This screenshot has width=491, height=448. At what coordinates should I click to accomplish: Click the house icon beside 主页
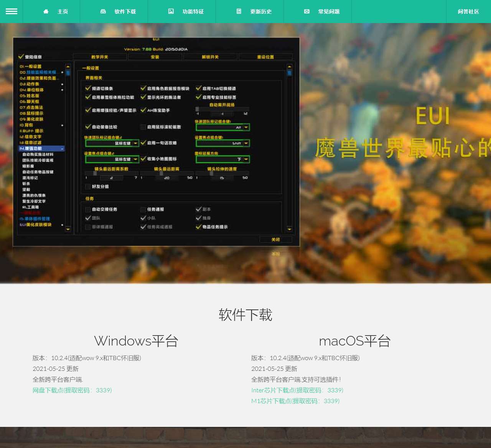pos(46,12)
